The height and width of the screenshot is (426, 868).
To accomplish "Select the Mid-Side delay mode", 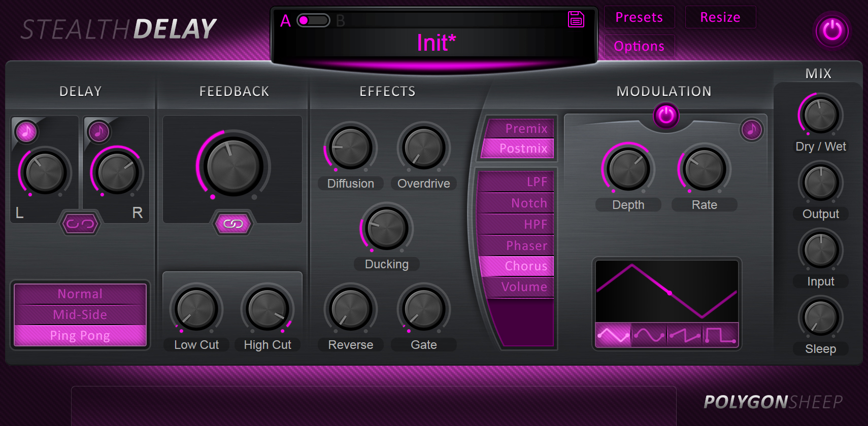I will pyautogui.click(x=80, y=314).
